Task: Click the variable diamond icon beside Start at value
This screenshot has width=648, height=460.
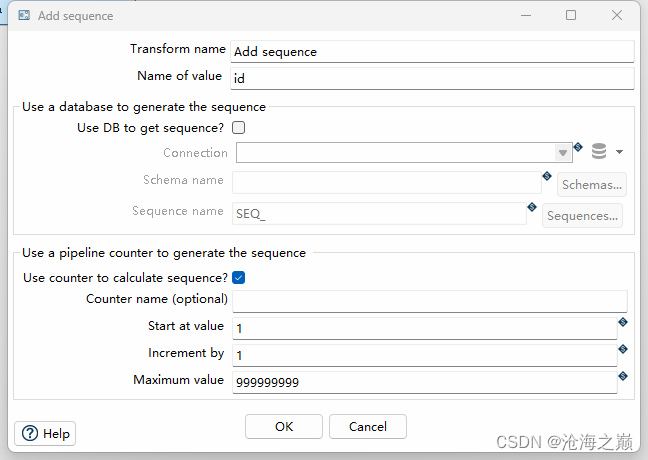Action: pyautogui.click(x=622, y=322)
